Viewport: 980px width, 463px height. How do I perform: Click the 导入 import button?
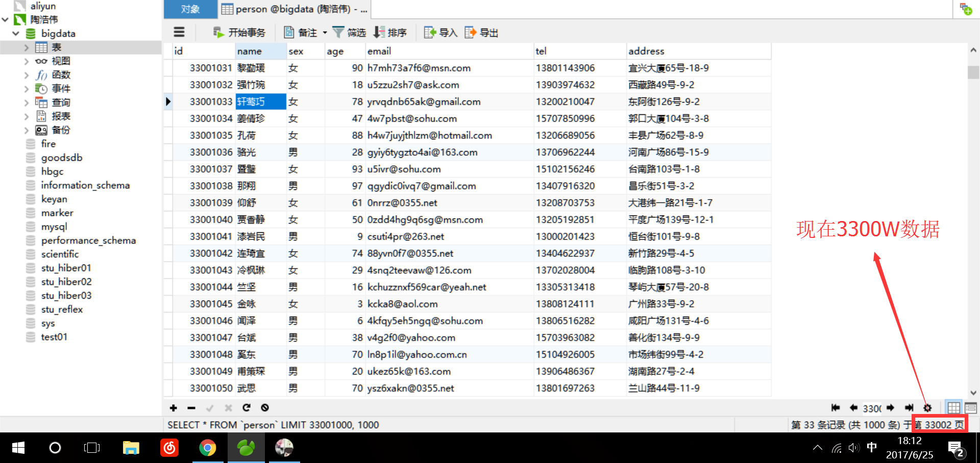[440, 33]
